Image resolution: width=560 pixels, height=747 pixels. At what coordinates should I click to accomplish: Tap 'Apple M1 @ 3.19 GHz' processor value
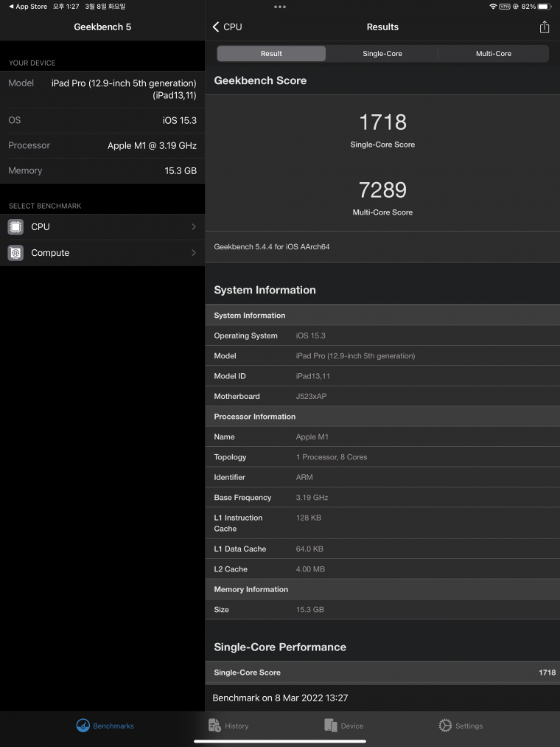click(x=152, y=146)
